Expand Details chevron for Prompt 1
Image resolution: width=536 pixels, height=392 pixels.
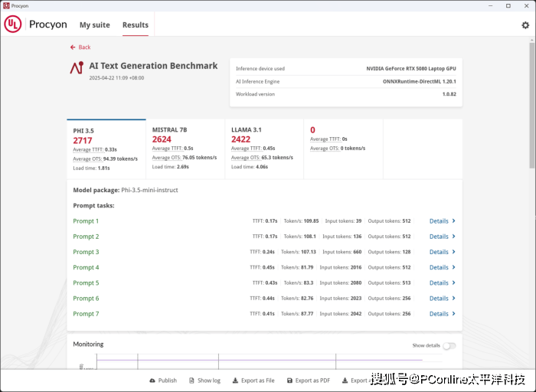(453, 221)
